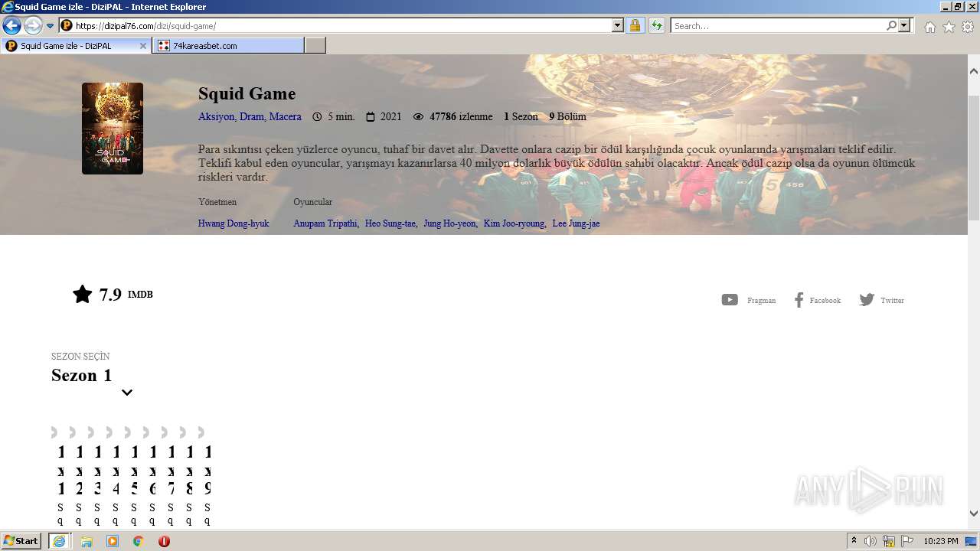
Task: Show hidden system tray icons arrow
Action: (854, 541)
